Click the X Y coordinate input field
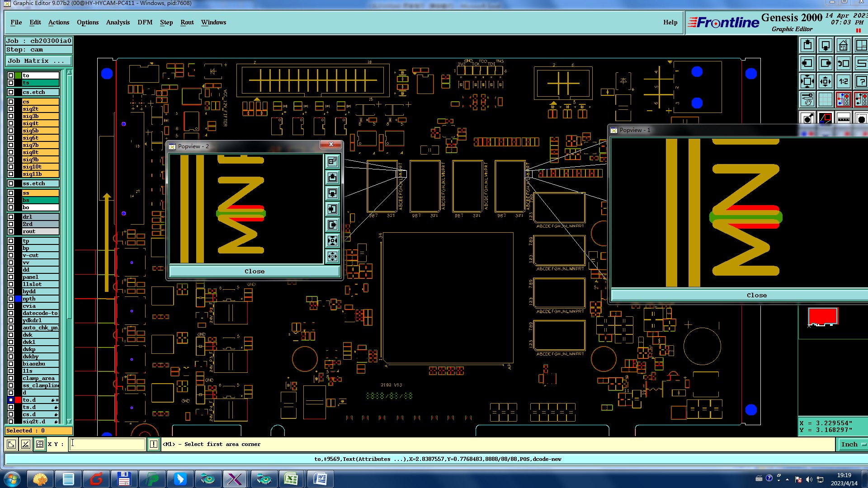 pos(108,444)
